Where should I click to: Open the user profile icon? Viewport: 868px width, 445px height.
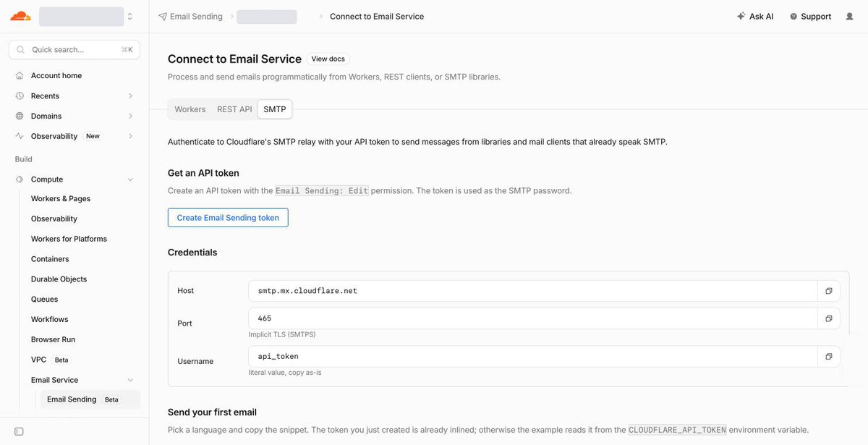click(849, 17)
